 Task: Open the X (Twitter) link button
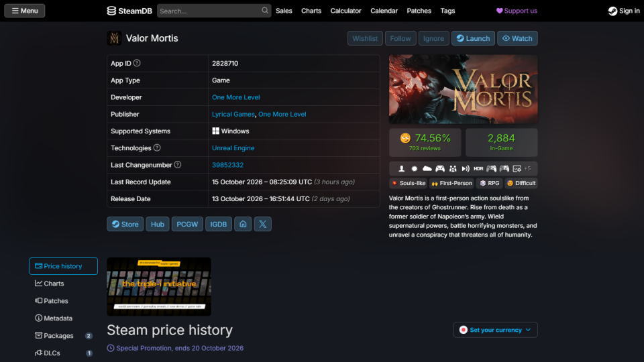pos(262,224)
